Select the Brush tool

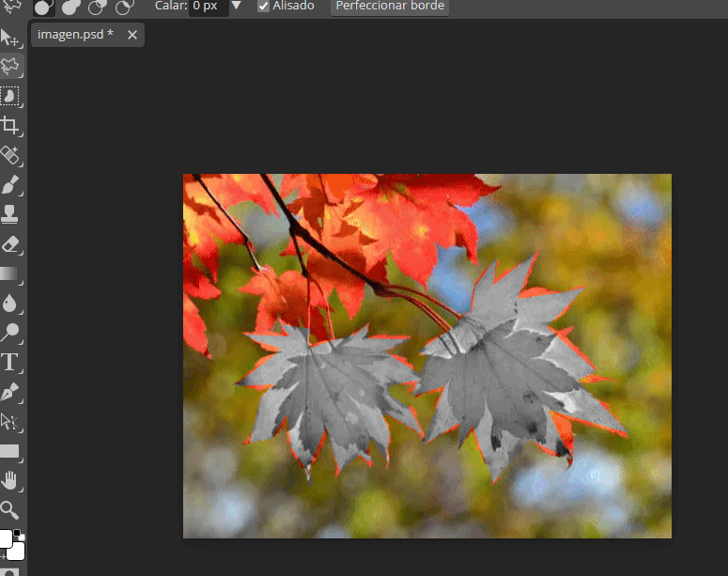pyautogui.click(x=10, y=184)
